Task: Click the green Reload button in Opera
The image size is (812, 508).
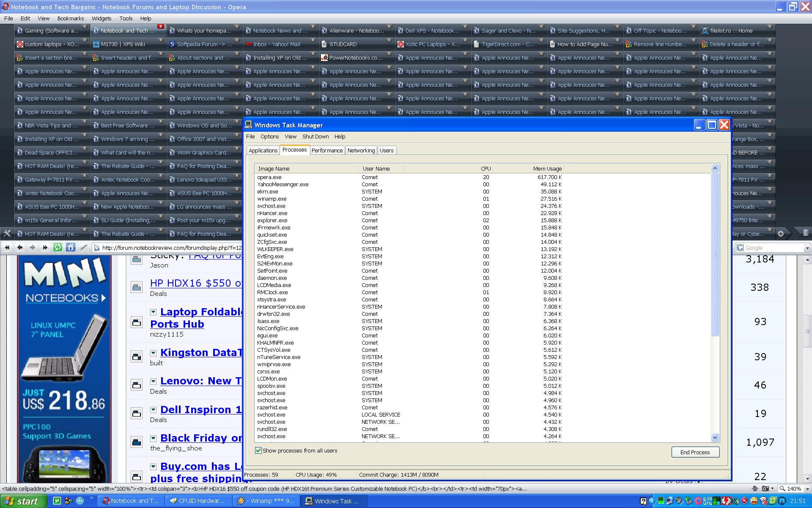Action: [58, 248]
